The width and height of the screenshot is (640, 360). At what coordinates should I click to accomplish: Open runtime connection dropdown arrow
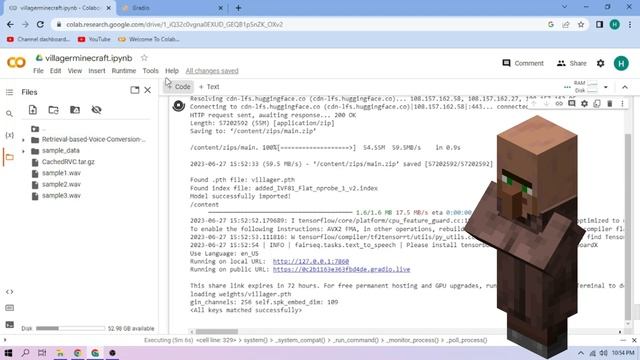[x=606, y=87]
